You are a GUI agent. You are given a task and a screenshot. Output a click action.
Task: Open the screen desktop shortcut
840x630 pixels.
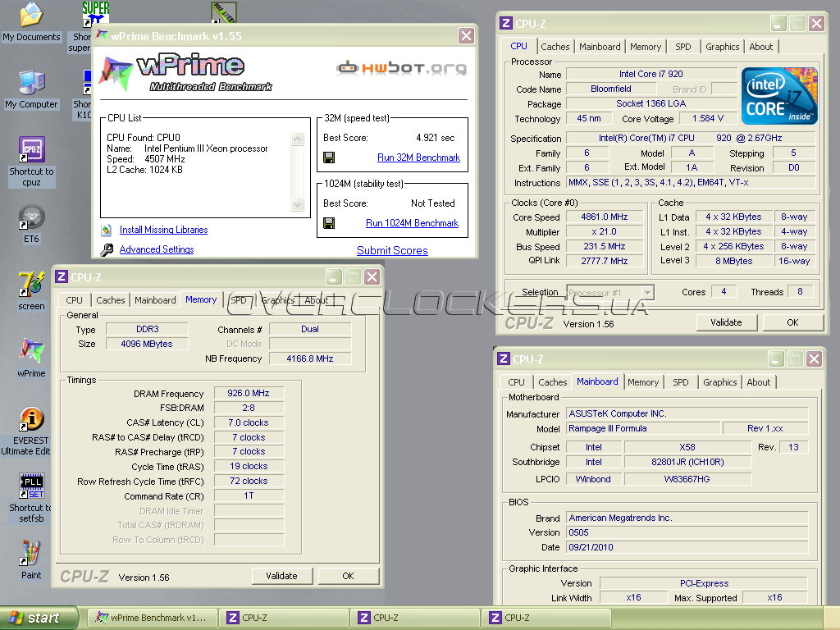31,291
